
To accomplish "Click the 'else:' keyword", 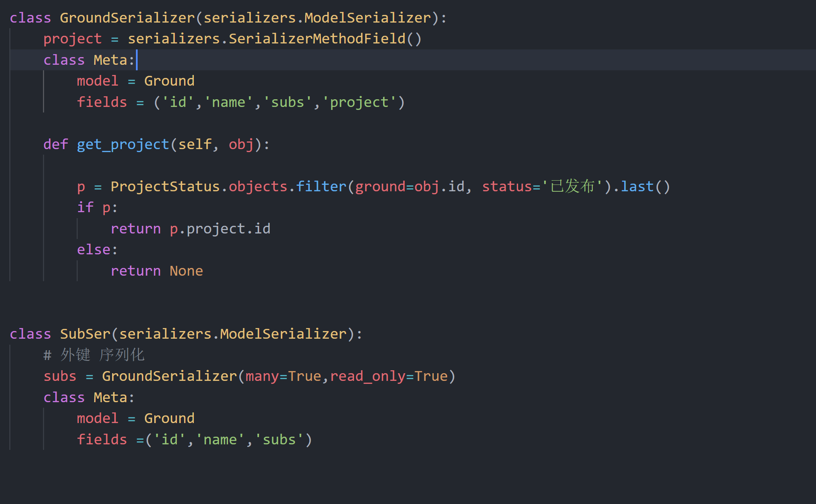I will (x=97, y=250).
